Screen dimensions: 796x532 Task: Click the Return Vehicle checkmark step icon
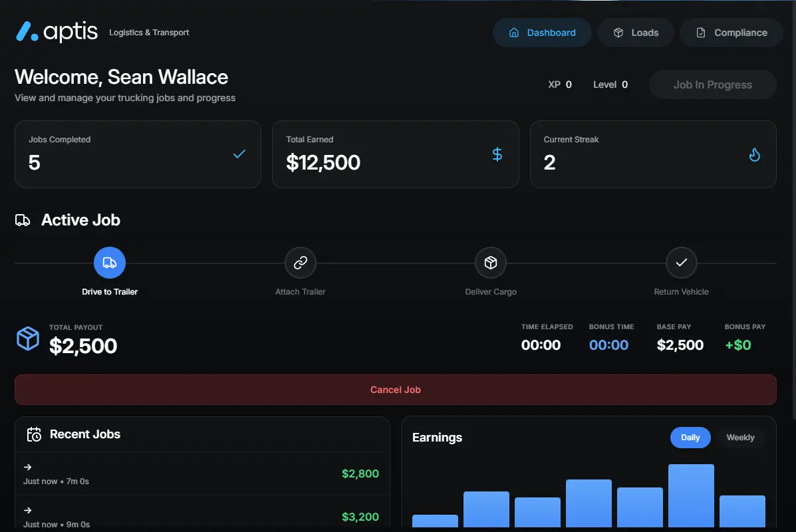tap(681, 263)
